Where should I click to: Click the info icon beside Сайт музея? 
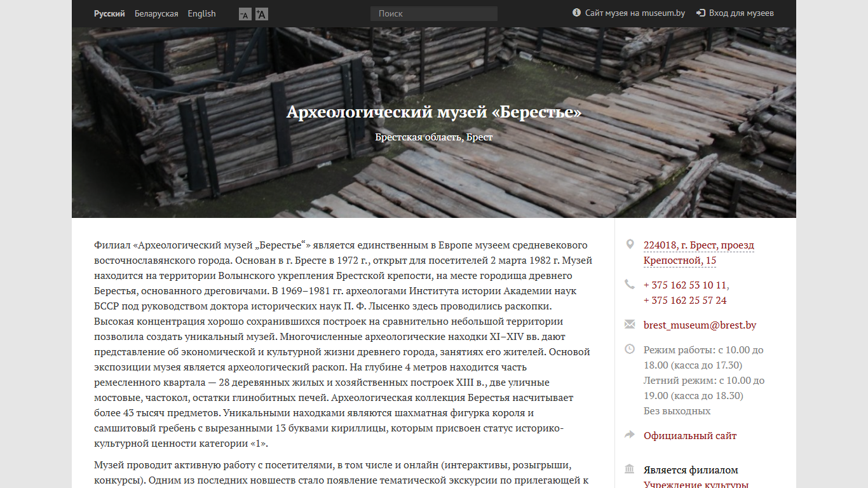tap(577, 13)
